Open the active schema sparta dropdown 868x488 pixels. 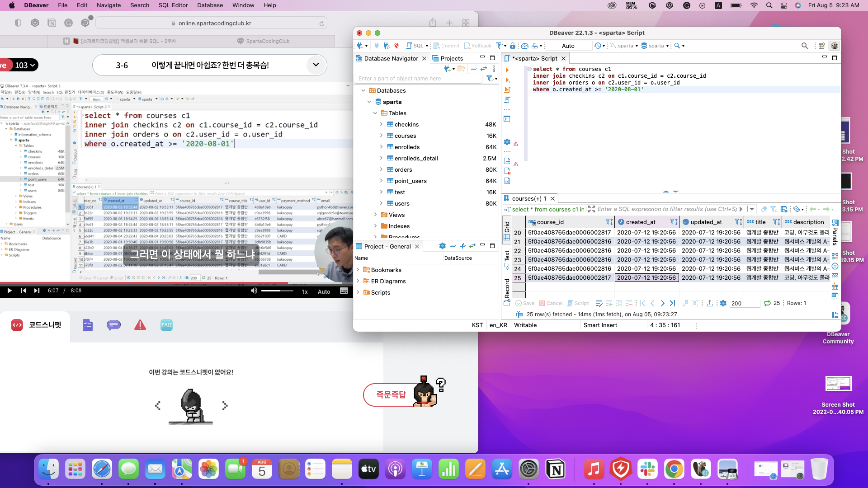pos(655,46)
